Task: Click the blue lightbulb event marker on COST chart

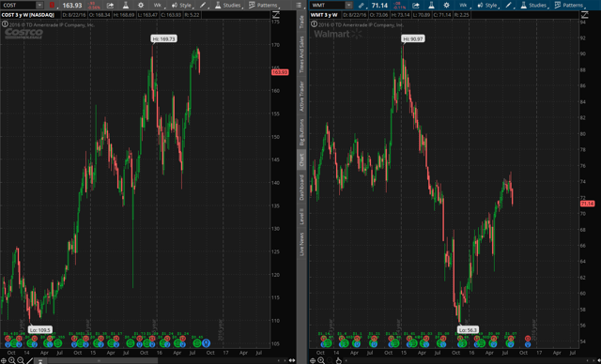Action: 207,343
